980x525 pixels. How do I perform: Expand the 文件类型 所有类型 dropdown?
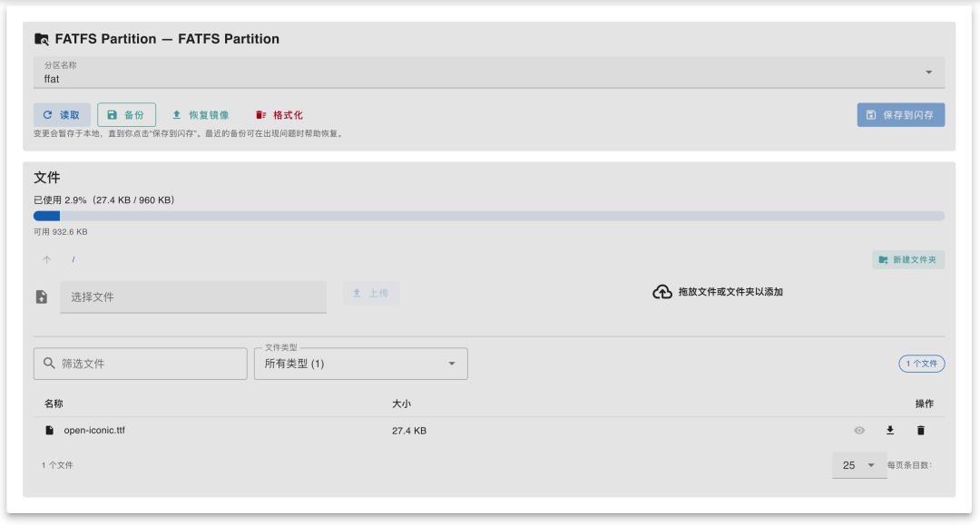(x=360, y=364)
